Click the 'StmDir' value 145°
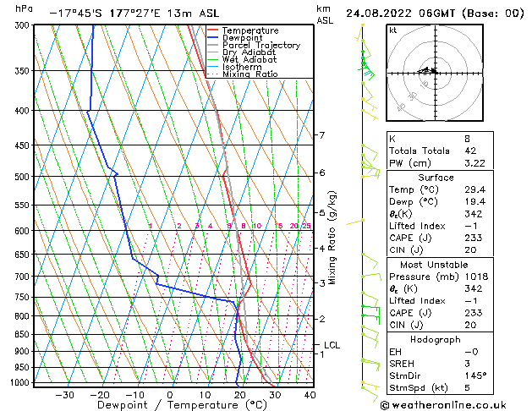532x411 pixels. coord(475,375)
